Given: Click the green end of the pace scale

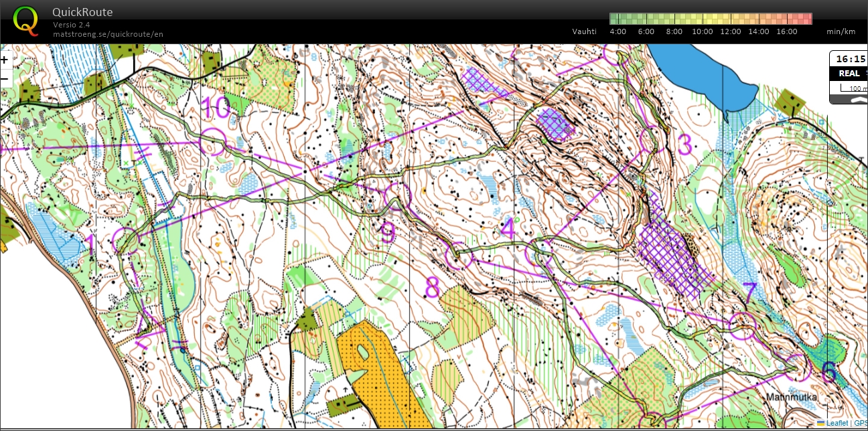Looking at the screenshot, I should [616, 19].
